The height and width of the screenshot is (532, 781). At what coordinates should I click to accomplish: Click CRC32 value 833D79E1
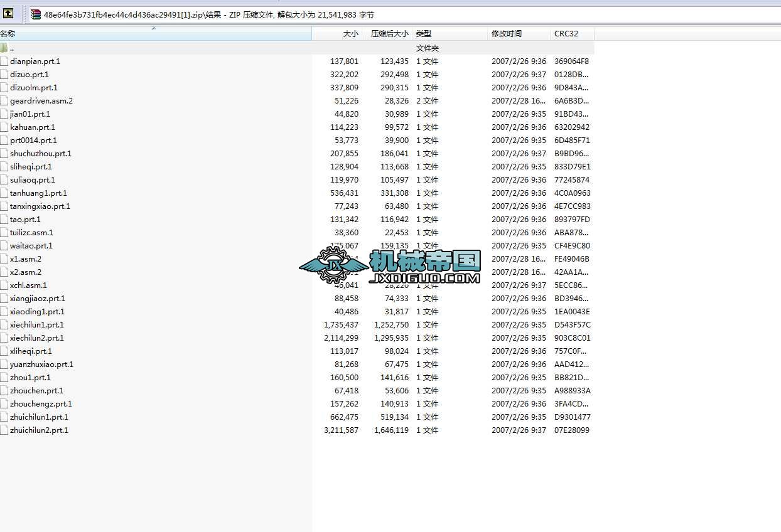point(572,167)
